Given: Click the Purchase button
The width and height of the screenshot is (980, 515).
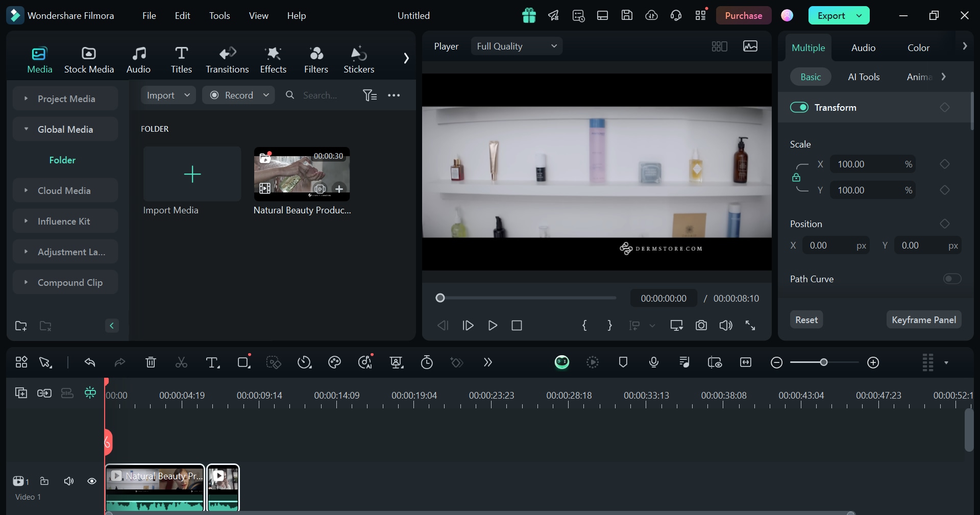Looking at the screenshot, I should click(744, 15).
